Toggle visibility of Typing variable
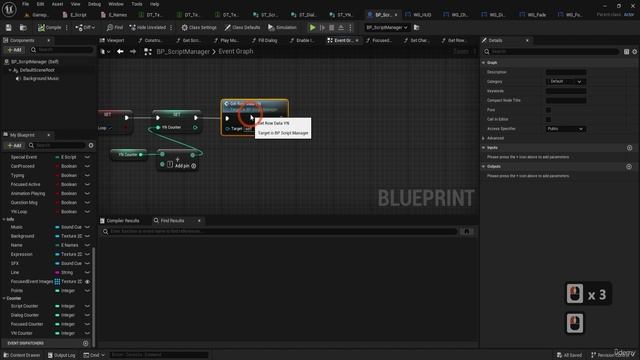Viewport: 640px width, 360px height. click(87, 175)
